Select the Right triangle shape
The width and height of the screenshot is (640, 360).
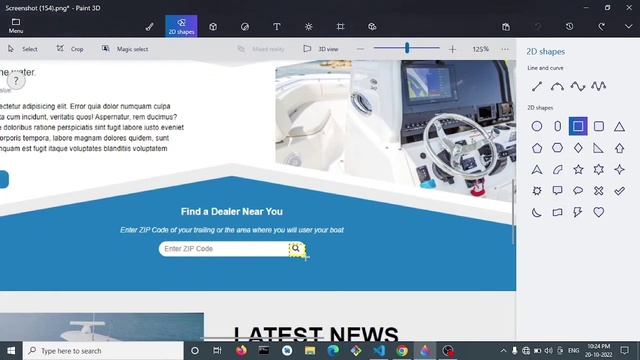pyautogui.click(x=599, y=148)
